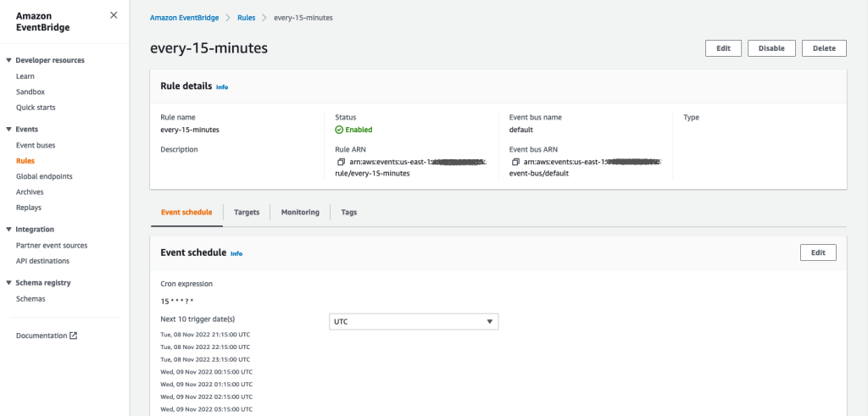Screen dimensions: 868x416
Task: Open Learn in sidebar
Action: click(x=25, y=76)
